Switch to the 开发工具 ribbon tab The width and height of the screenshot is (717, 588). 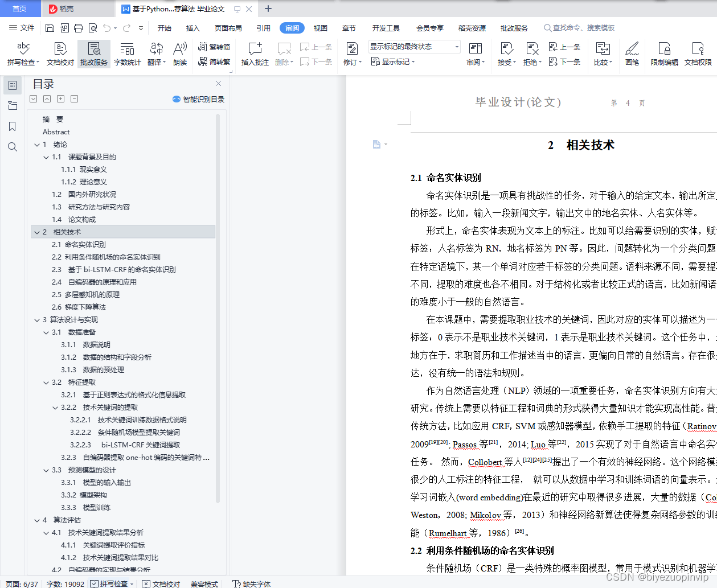tap(386, 28)
